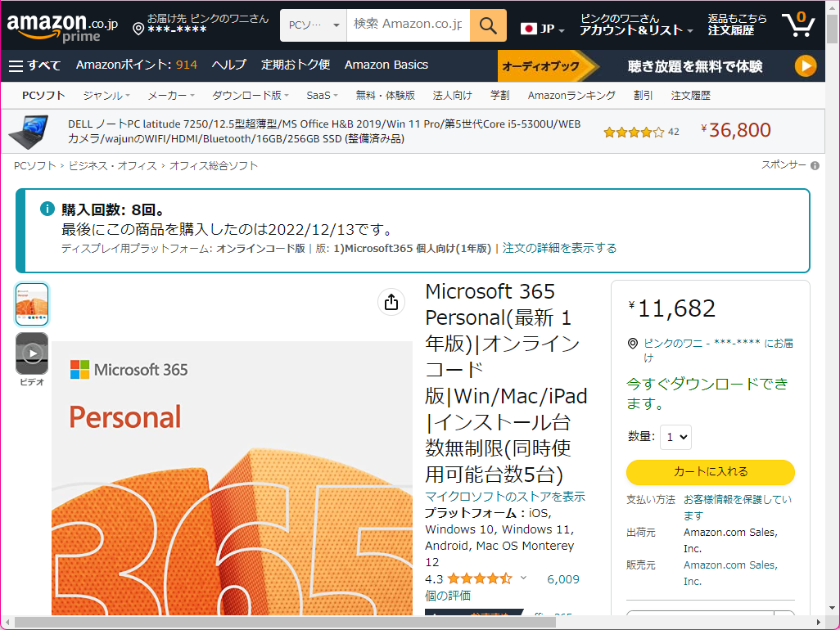
Task: Click Amazonポイント: 914 link
Action: click(137, 65)
